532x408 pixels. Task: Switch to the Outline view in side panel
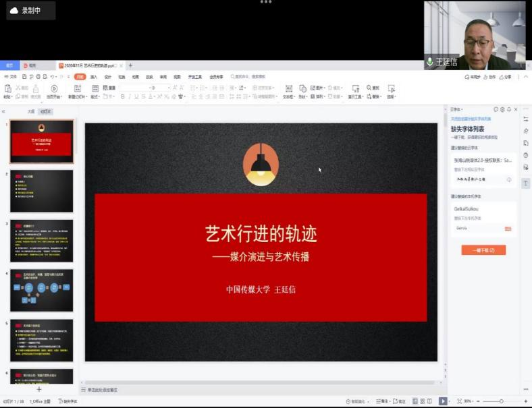coord(30,111)
